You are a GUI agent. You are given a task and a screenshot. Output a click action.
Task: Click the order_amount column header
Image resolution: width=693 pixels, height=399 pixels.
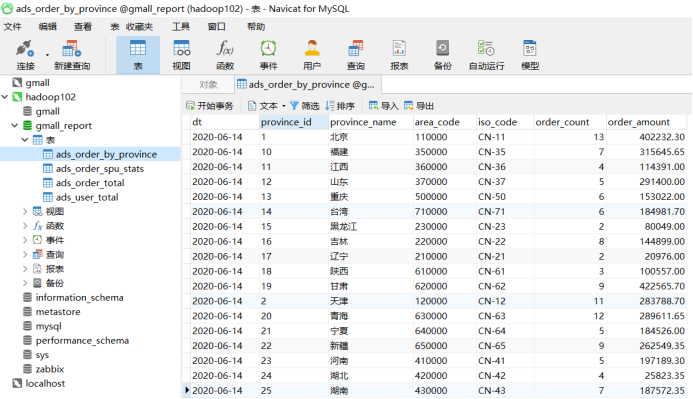[x=646, y=122]
